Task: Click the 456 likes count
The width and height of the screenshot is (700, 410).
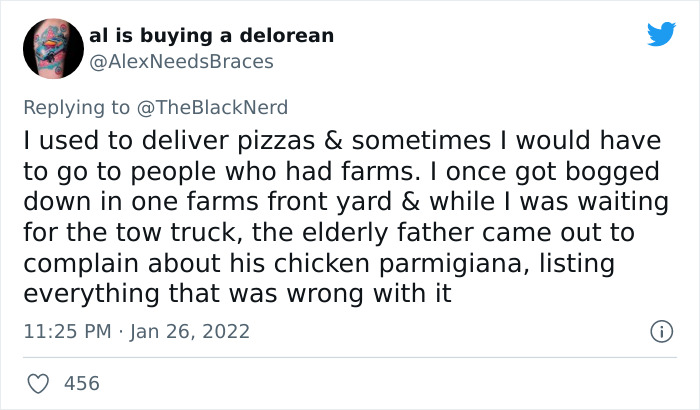Action: pyautogui.click(x=82, y=383)
